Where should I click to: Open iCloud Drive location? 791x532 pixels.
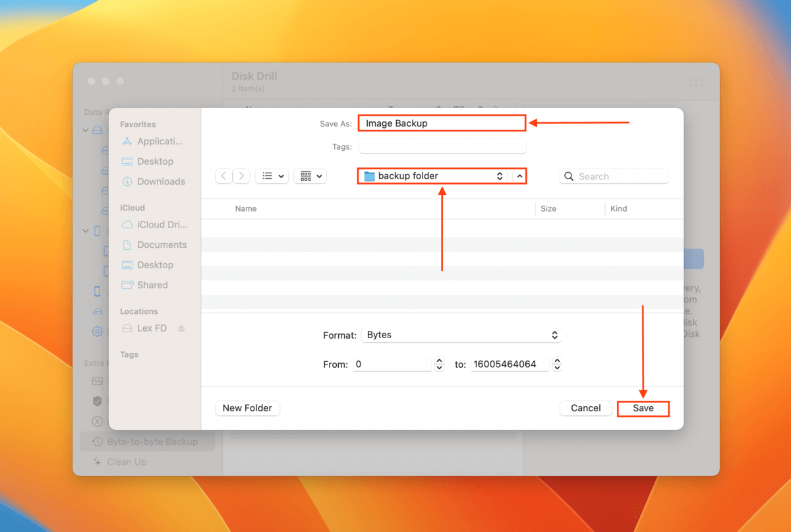(154, 224)
